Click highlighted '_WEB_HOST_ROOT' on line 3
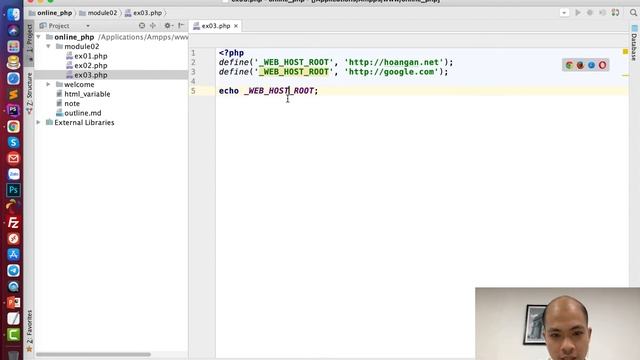Viewport: 640px width, 360px height. coord(293,72)
